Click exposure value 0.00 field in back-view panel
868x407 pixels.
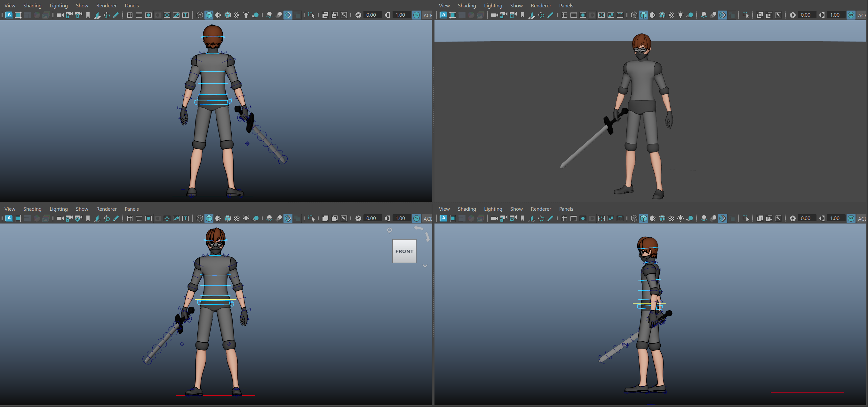click(x=373, y=15)
